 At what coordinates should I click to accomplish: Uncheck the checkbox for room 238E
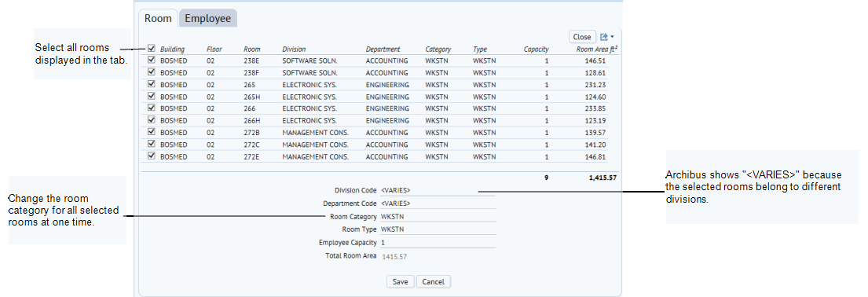click(x=151, y=60)
